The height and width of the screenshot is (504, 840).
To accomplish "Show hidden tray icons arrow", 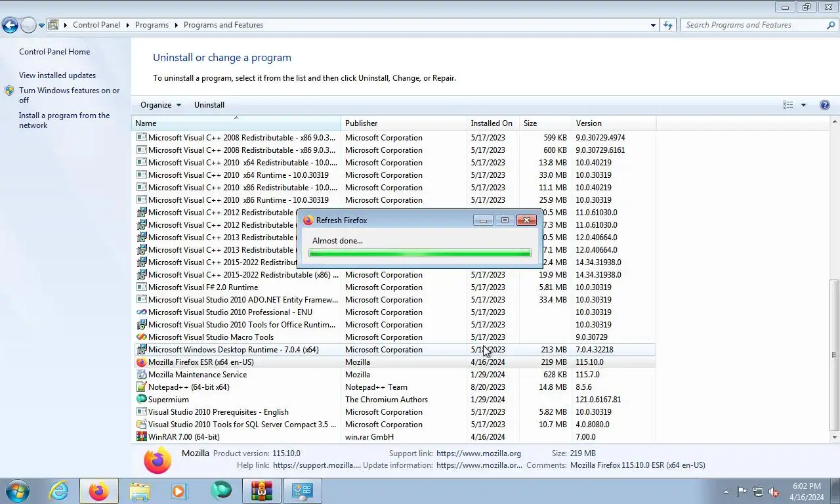I will tap(726, 492).
